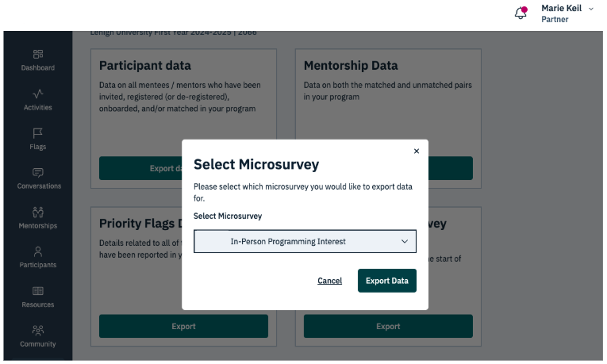
Task: Click the Mentorship Data card heading
Action: [x=351, y=65]
